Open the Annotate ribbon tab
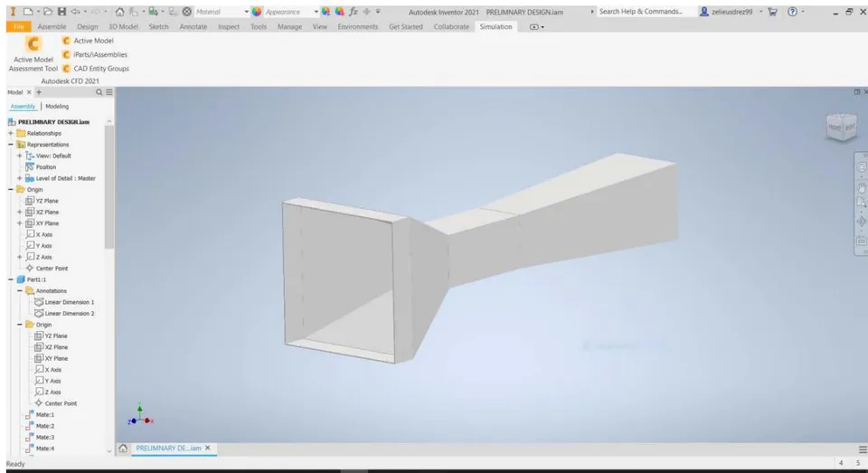868x473 pixels. pos(193,26)
